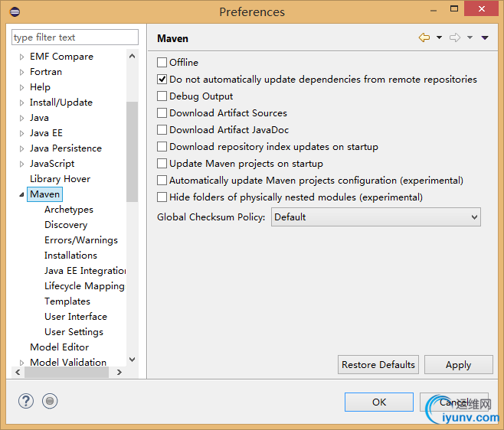The width and height of the screenshot is (504, 430).
Task: Expand the Install/Update tree node
Action: [x=21, y=103]
